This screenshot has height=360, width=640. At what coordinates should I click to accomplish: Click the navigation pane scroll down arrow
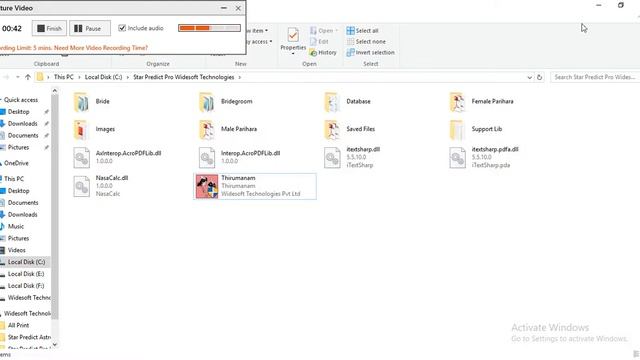click(55, 345)
